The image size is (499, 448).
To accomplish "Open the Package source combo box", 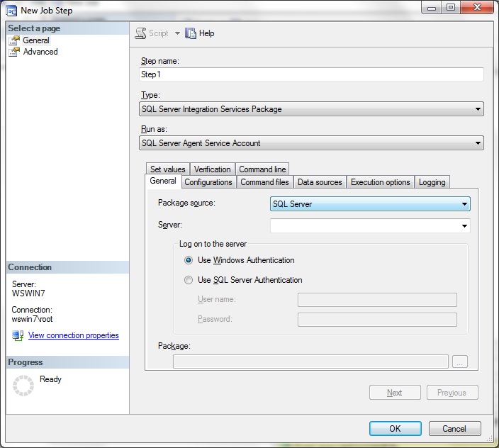I will 370,204.
